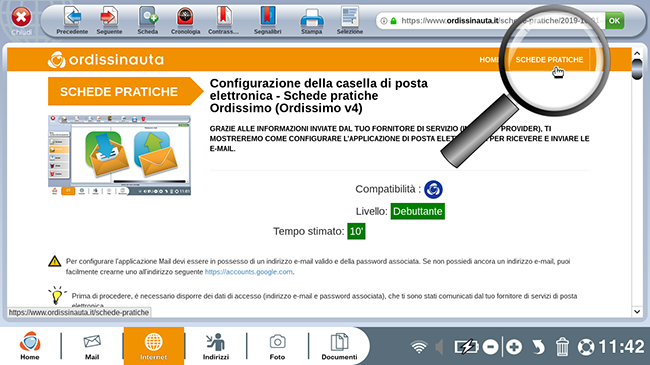Click the green Debuttante level badge
The height and width of the screenshot is (365, 650).
pos(417,211)
